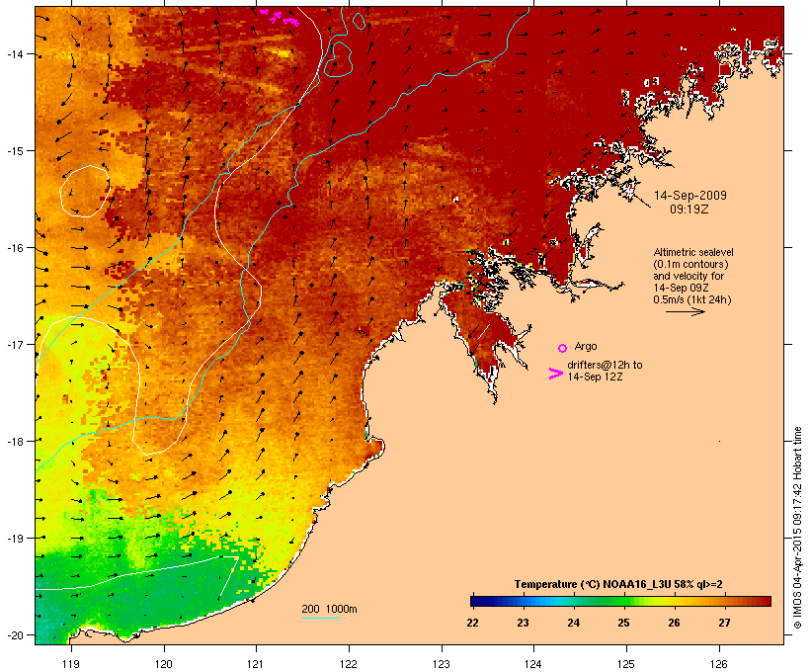Click the dark red end of temperature colorbar
Image resolution: width=810 pixels, height=672 pixels.
(767, 601)
